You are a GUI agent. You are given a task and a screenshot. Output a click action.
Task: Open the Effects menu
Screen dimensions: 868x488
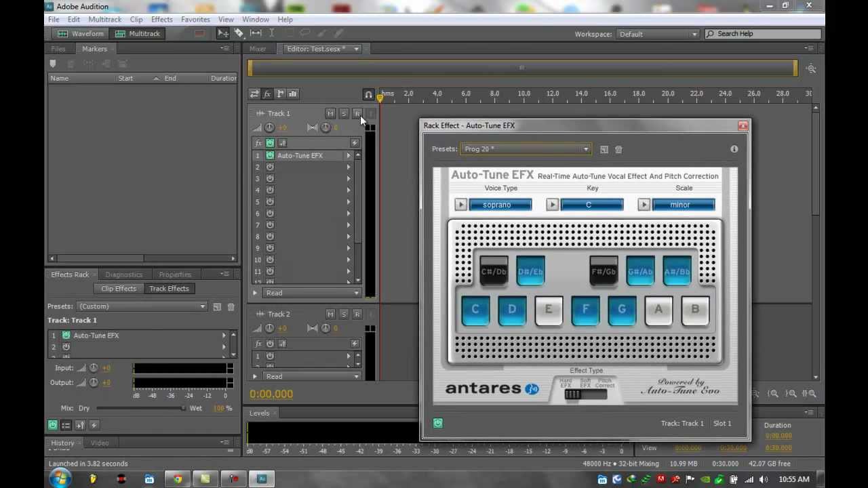click(x=161, y=19)
